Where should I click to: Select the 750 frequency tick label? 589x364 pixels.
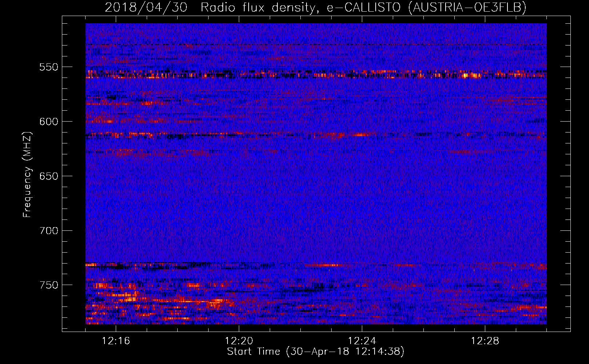click(49, 285)
